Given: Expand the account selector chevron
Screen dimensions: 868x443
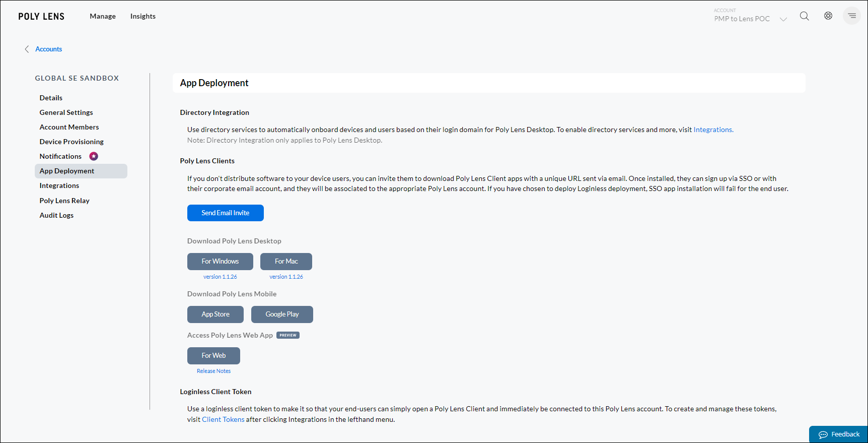Looking at the screenshot, I should point(783,19).
